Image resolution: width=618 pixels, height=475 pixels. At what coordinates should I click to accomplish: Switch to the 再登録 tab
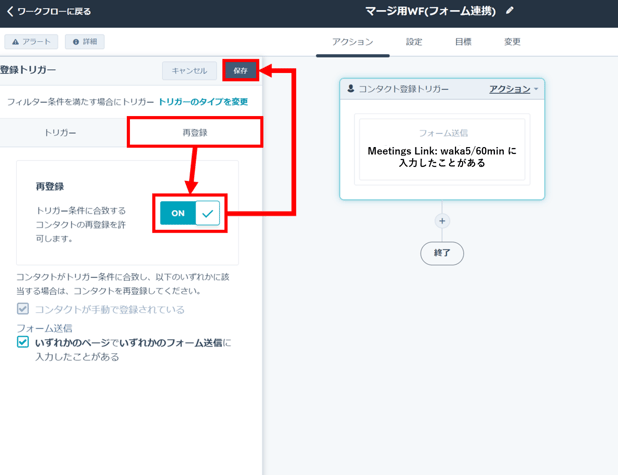point(195,132)
